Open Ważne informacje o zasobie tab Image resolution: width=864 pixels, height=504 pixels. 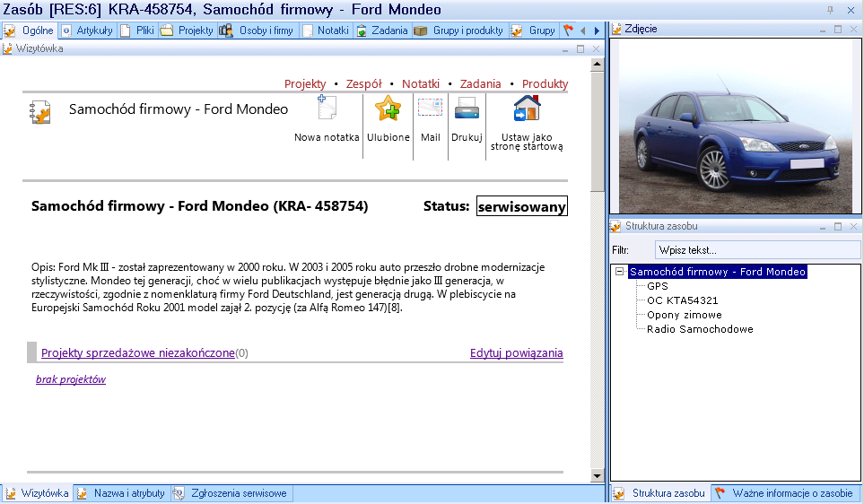[785, 493]
